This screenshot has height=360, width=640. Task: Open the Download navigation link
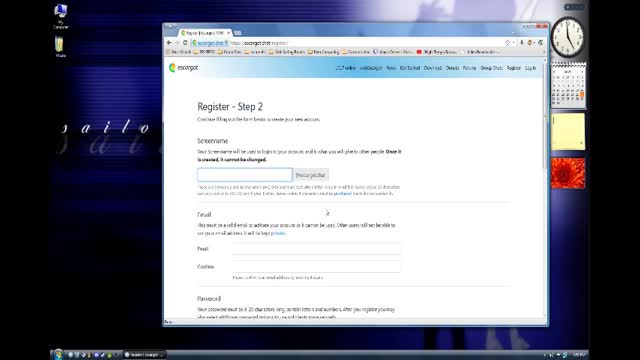(x=433, y=68)
